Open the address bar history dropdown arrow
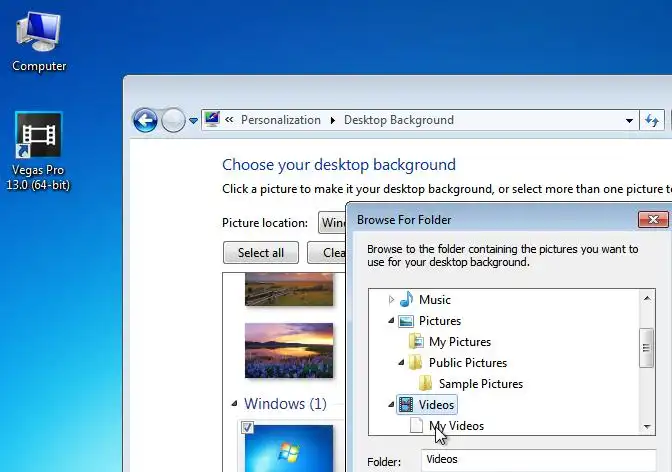 pos(629,120)
